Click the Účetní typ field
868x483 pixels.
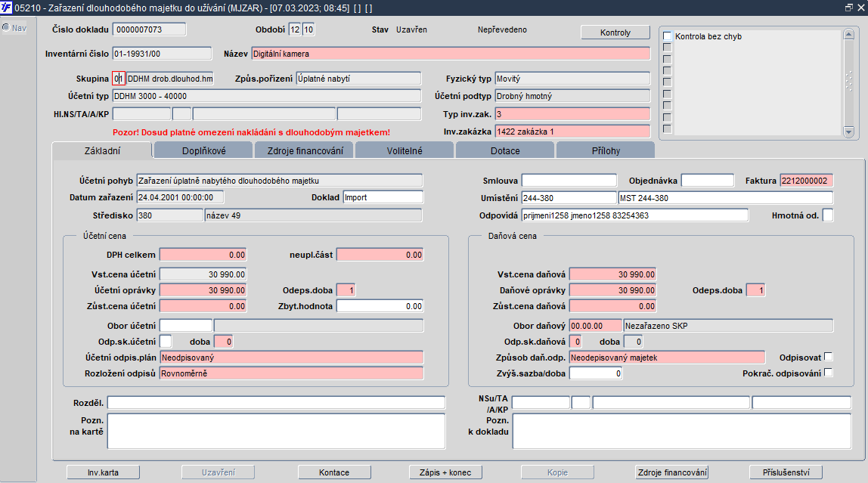click(x=267, y=96)
